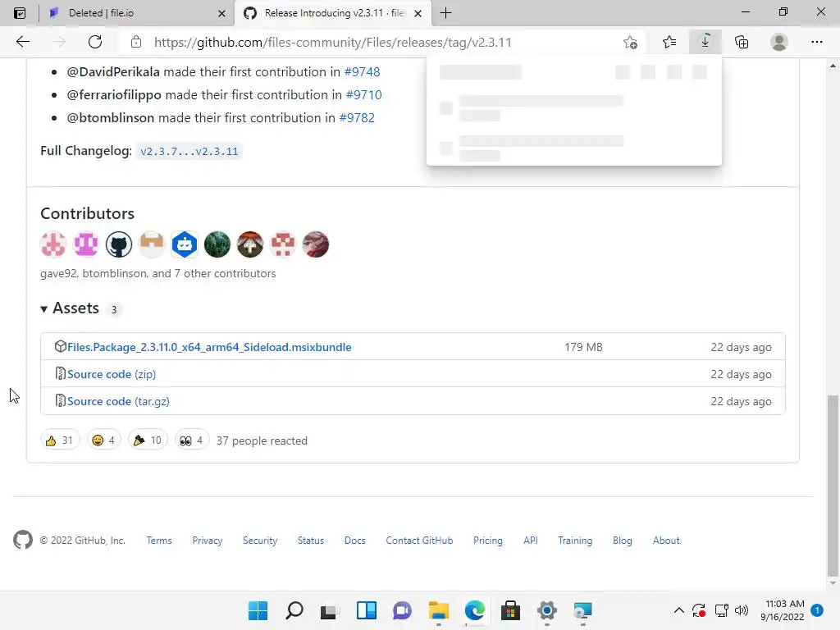Open the first pink pixel contributor avatar
The height and width of the screenshot is (630, 840).
[53, 244]
